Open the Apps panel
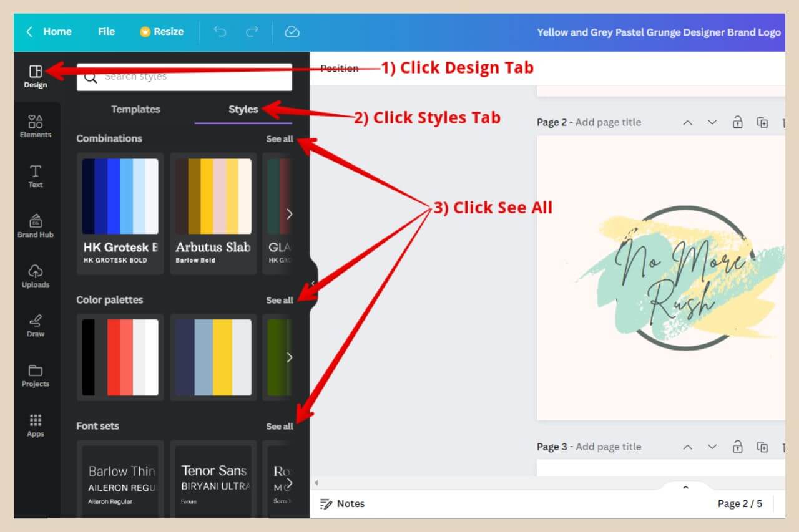This screenshot has width=799, height=532. point(36,425)
